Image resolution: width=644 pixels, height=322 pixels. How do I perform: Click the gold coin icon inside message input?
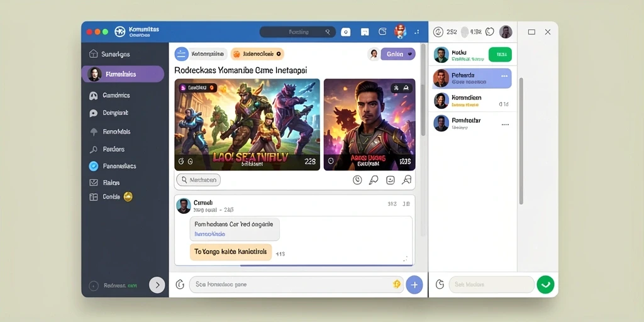(x=396, y=284)
